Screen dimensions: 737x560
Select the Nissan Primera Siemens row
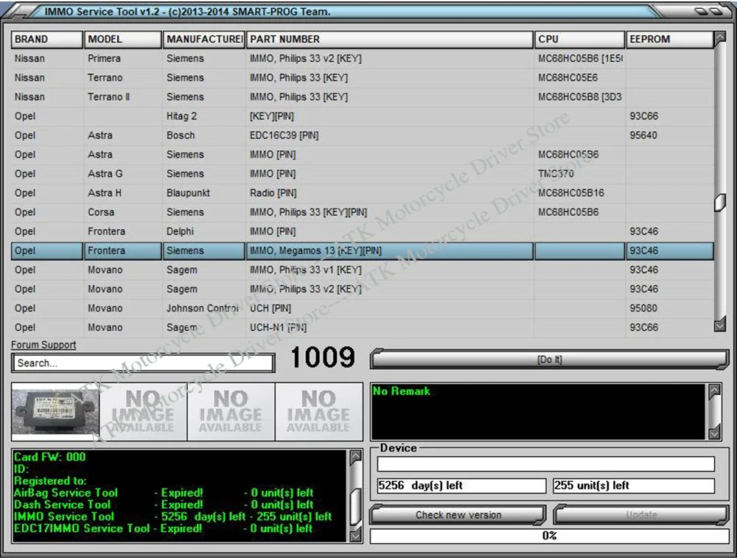click(x=362, y=59)
